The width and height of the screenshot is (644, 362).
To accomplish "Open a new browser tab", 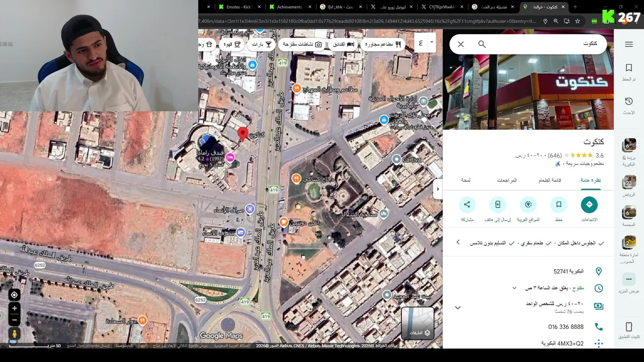I will click(x=575, y=7).
